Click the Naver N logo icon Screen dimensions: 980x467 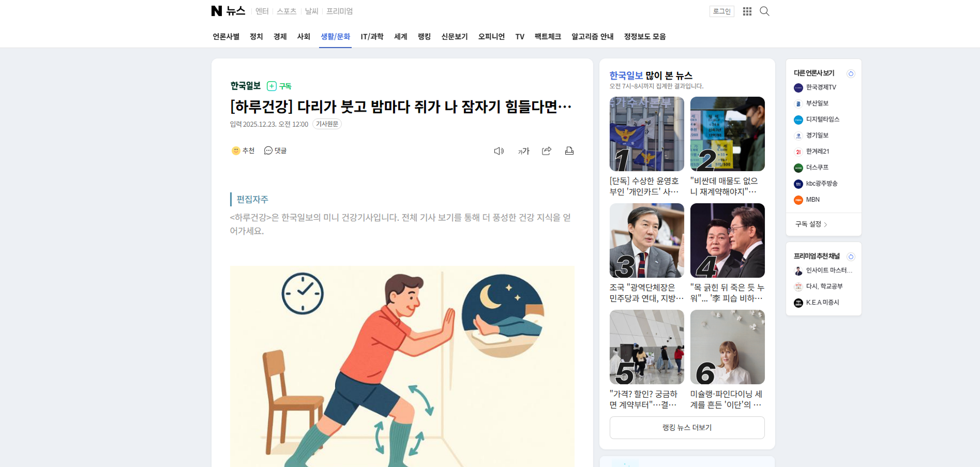click(217, 11)
